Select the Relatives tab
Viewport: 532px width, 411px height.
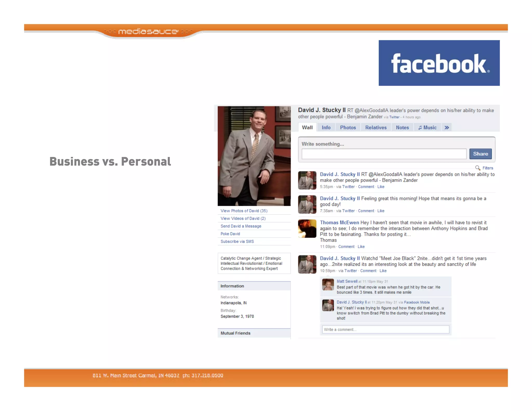click(x=376, y=127)
